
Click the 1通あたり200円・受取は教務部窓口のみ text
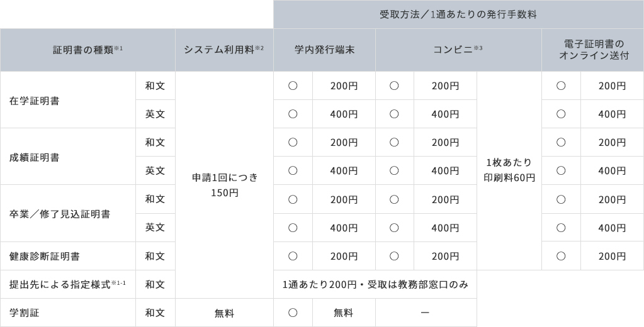(x=375, y=284)
